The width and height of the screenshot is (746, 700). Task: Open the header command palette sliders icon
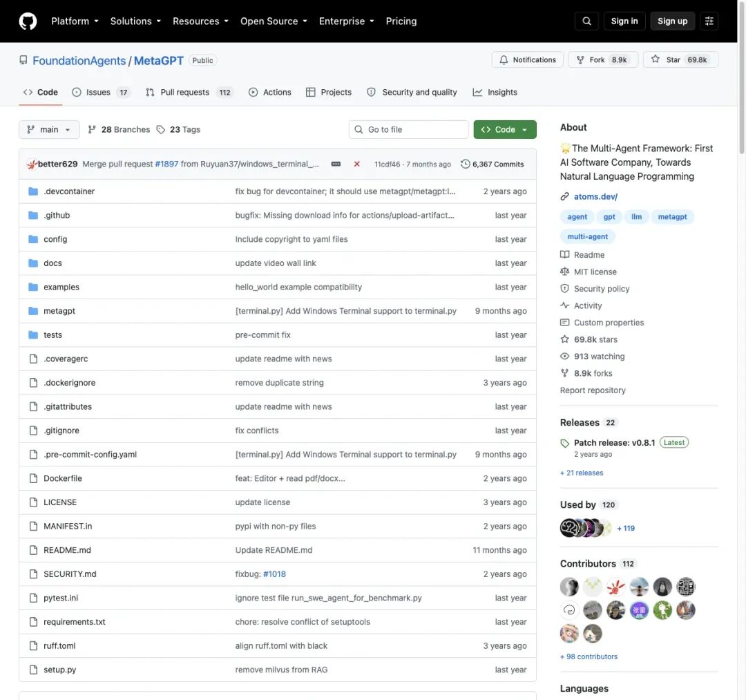(x=709, y=21)
